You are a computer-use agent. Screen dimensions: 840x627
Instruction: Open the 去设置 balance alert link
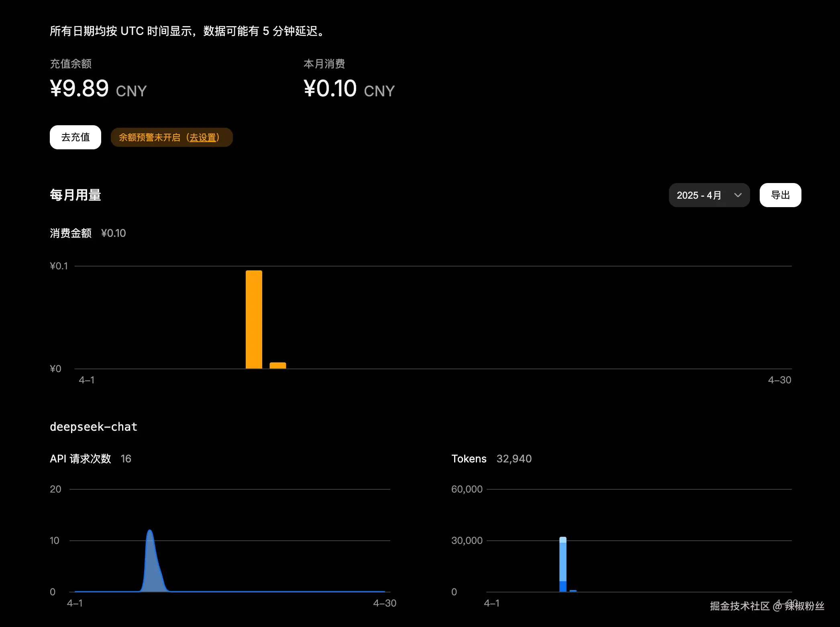click(x=203, y=138)
